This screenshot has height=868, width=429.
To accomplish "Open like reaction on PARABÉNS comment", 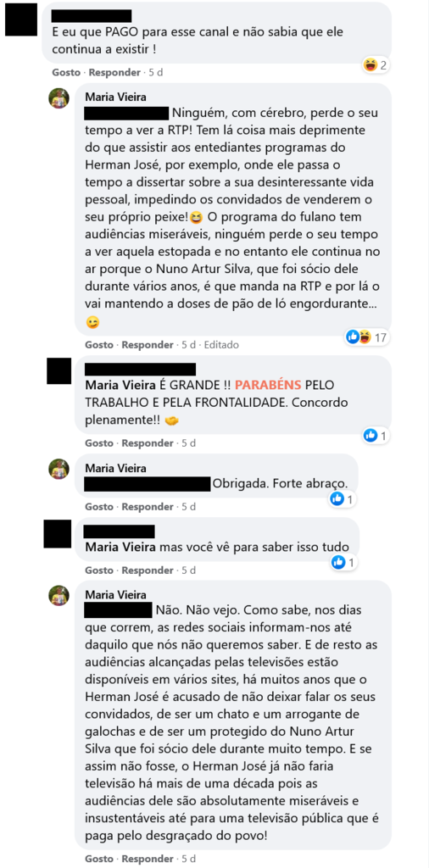I will click(x=376, y=436).
